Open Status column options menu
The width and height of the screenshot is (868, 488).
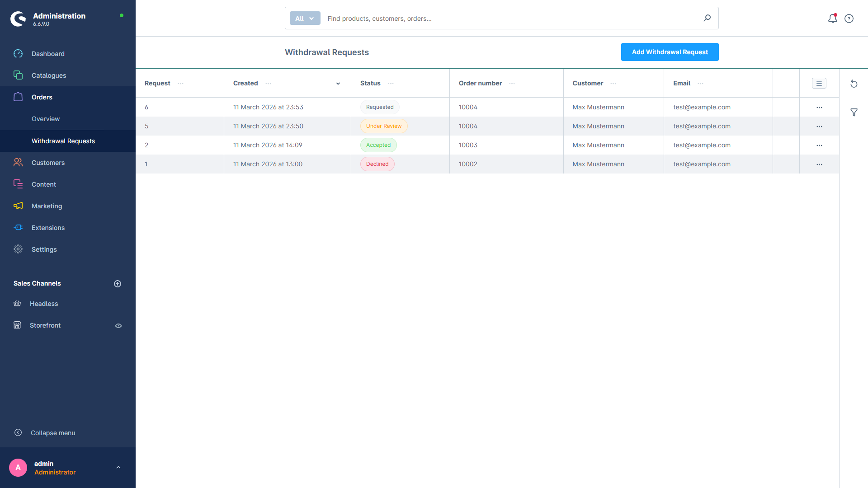[x=391, y=84]
